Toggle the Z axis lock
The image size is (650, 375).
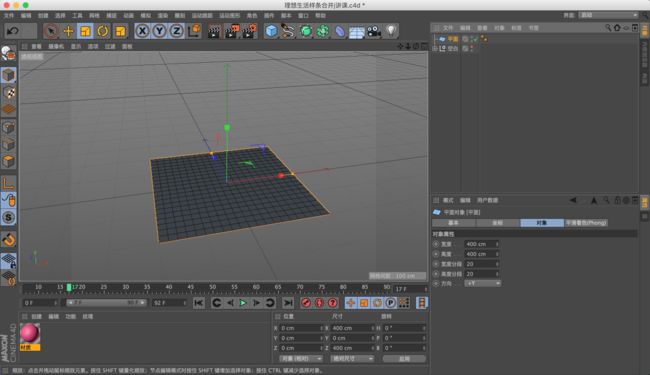tap(177, 31)
